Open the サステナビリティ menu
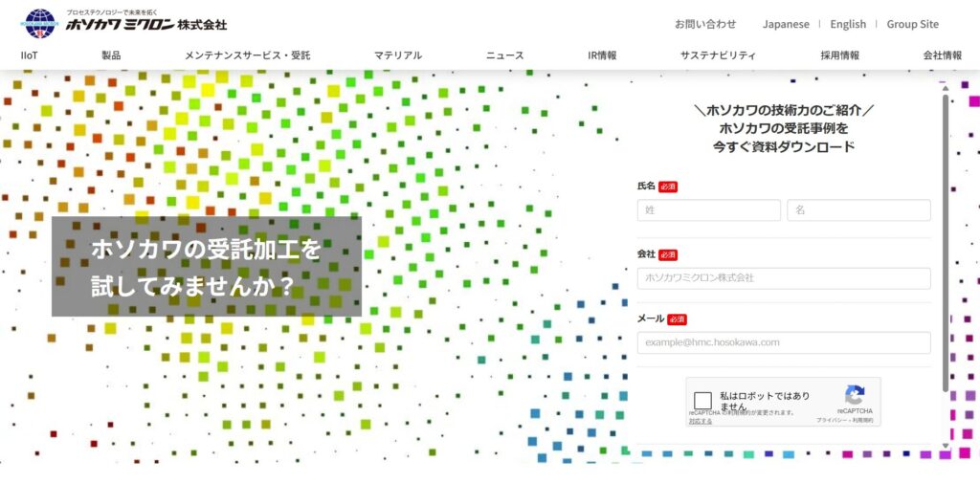The width and height of the screenshot is (980, 483). (718, 55)
